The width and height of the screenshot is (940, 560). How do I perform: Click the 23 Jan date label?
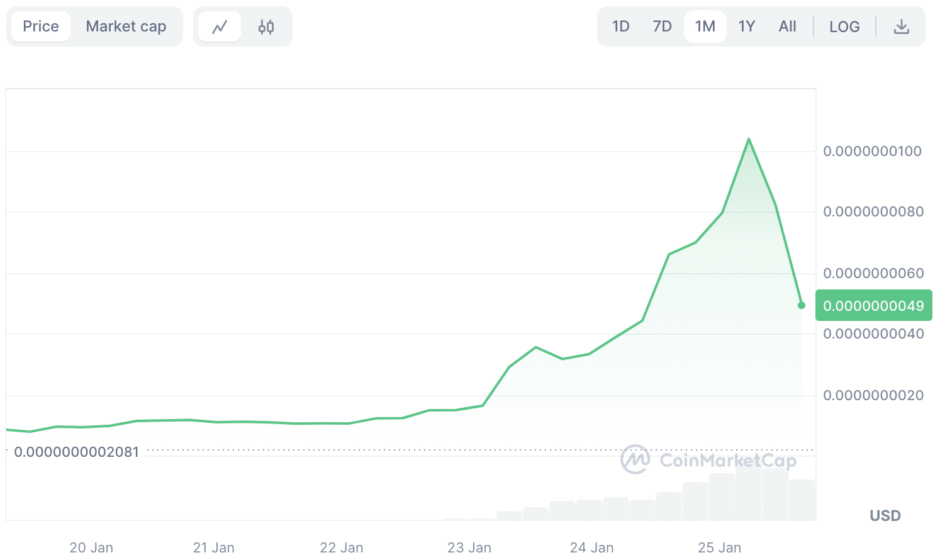(x=469, y=547)
